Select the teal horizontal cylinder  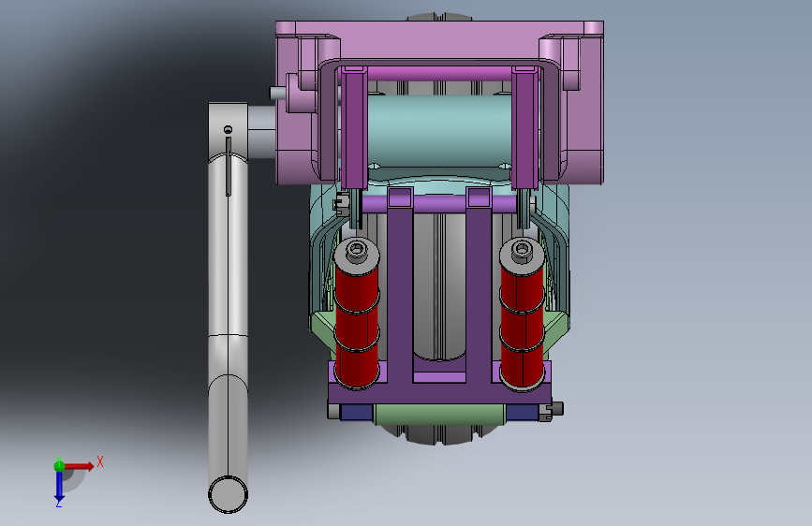tap(439, 130)
